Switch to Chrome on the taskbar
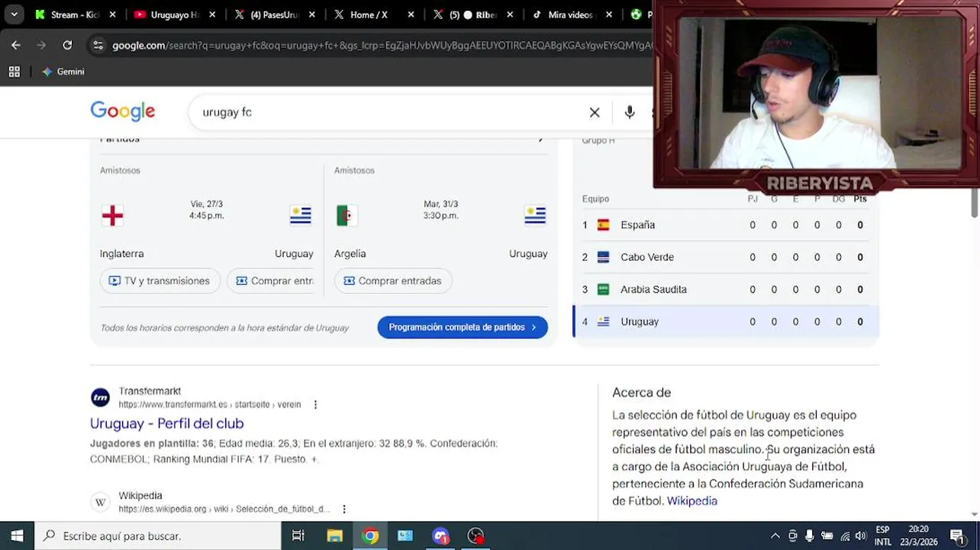 (x=370, y=536)
